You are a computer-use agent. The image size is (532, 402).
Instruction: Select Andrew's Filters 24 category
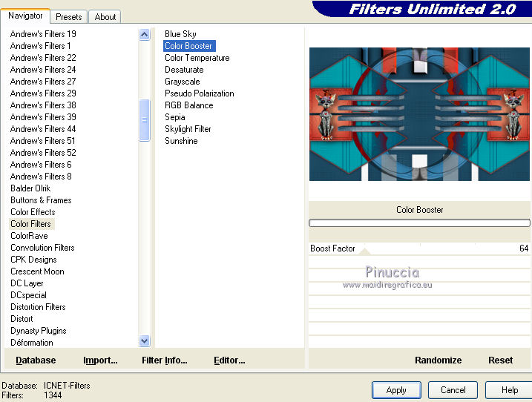(x=43, y=70)
